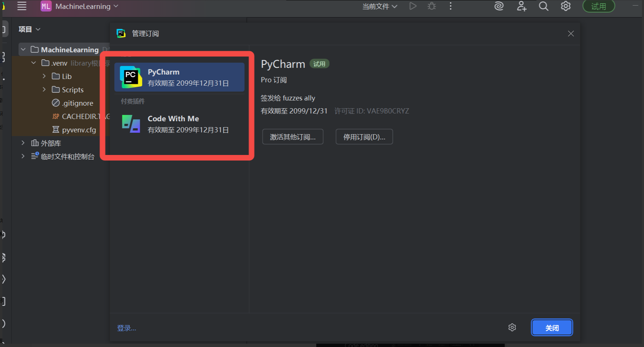Image resolution: width=644 pixels, height=347 pixels.
Task: Start debugging with the bug icon
Action: [432, 6]
